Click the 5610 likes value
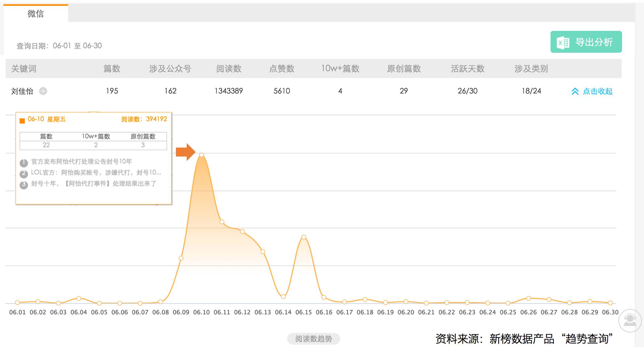 coord(282,91)
